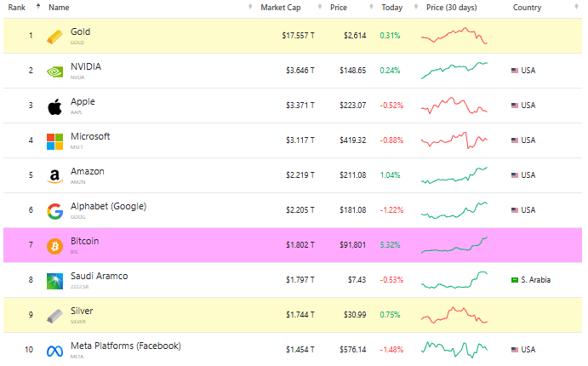Click the Gold bar icon
The width and height of the screenshot is (588, 366).
tap(54, 37)
